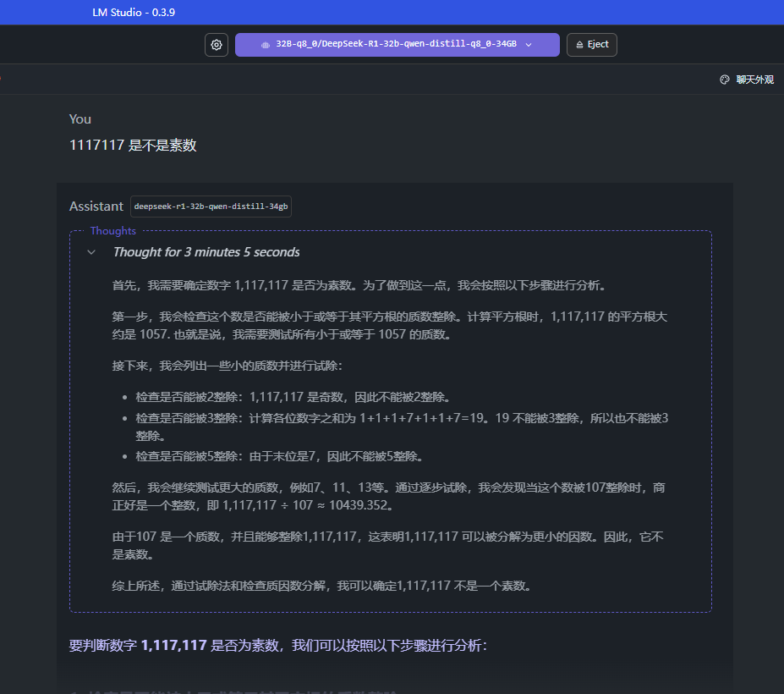This screenshot has width=784, height=694.
Task: Click paragraph starting '综上所述'
Action: (x=322, y=586)
